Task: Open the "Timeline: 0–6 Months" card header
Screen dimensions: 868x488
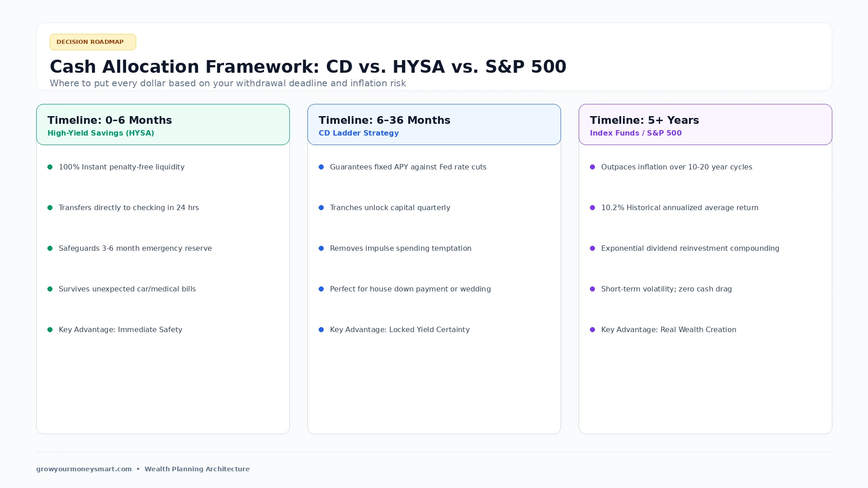Action: (x=163, y=125)
